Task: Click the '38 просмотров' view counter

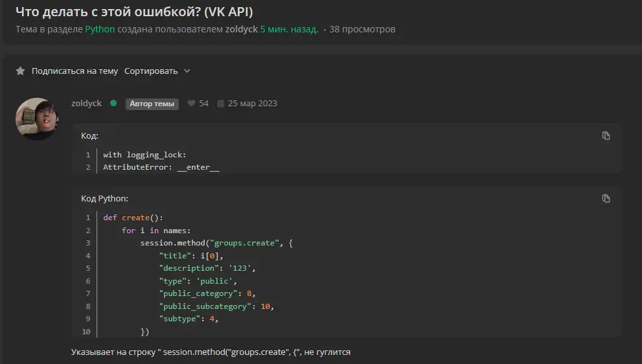Action: tap(362, 29)
